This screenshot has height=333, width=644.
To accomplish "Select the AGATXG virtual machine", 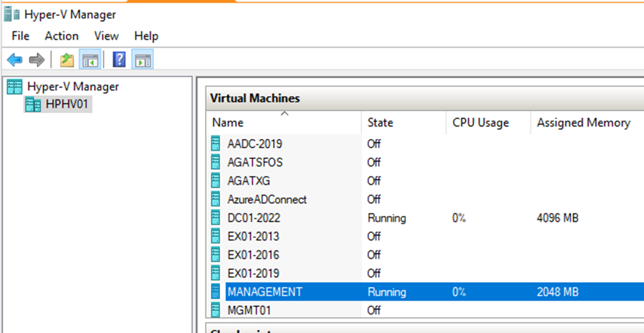I will point(249,181).
